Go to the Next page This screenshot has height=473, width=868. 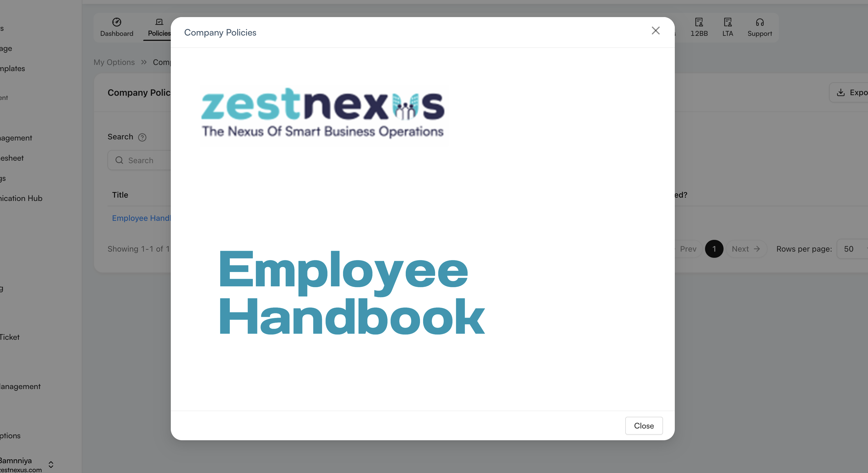pyautogui.click(x=746, y=249)
